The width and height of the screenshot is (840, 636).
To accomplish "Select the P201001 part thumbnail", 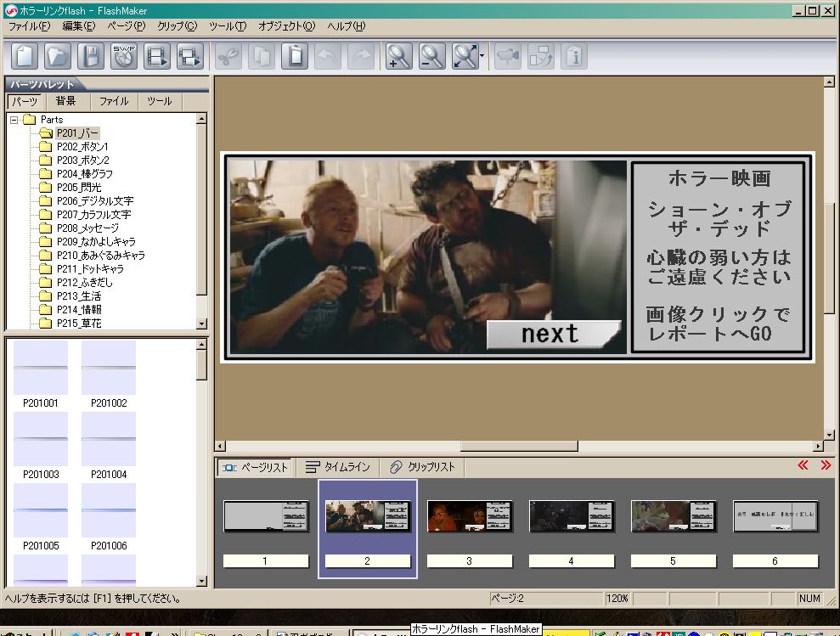I will coord(41,369).
